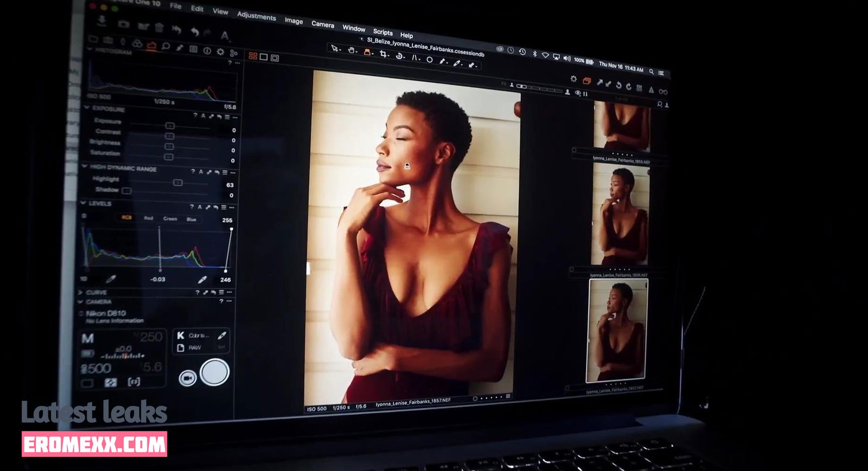868x471 pixels.
Task: Switch viewer to multi-view grid mode
Action: tap(253, 56)
